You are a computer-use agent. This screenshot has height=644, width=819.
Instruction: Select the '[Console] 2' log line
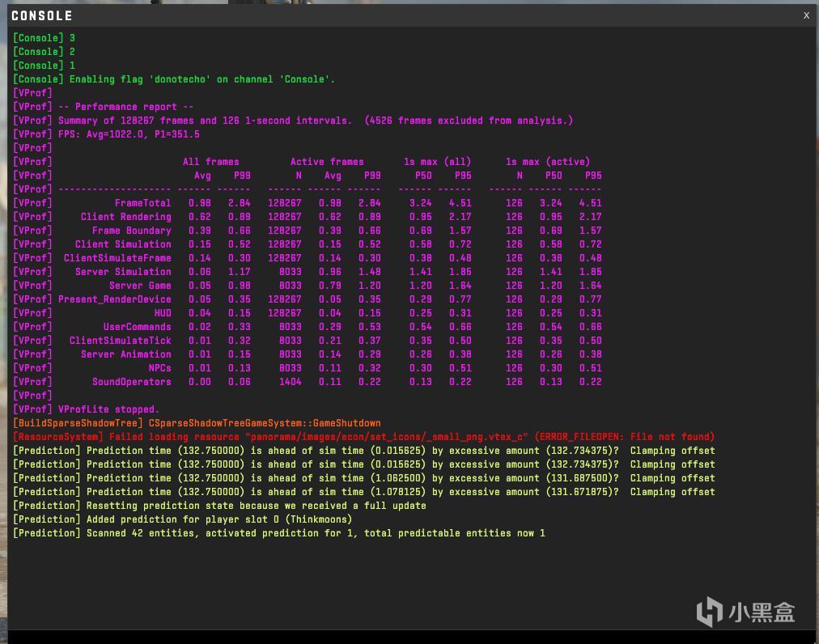44,52
